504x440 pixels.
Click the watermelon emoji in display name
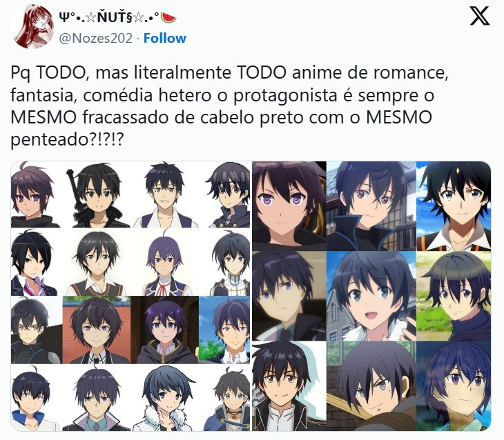168,18
